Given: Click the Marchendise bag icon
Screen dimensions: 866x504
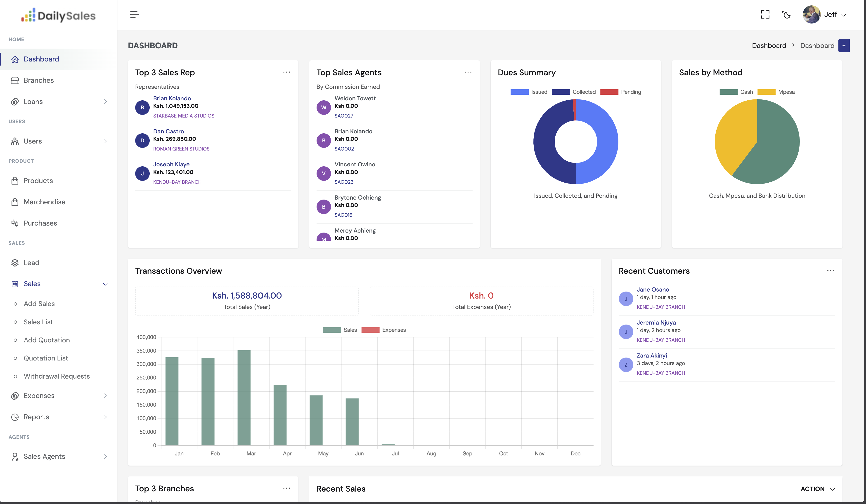Looking at the screenshot, I should click(15, 202).
